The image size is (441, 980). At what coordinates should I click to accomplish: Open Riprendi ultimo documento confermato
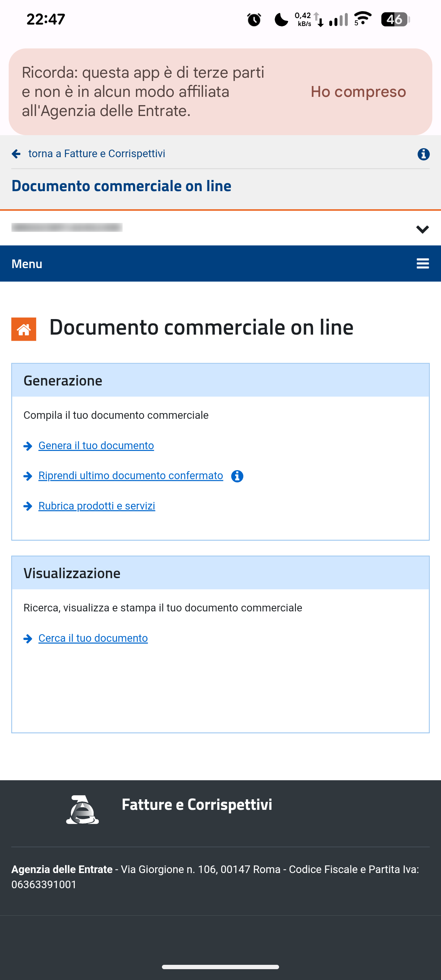pos(130,476)
